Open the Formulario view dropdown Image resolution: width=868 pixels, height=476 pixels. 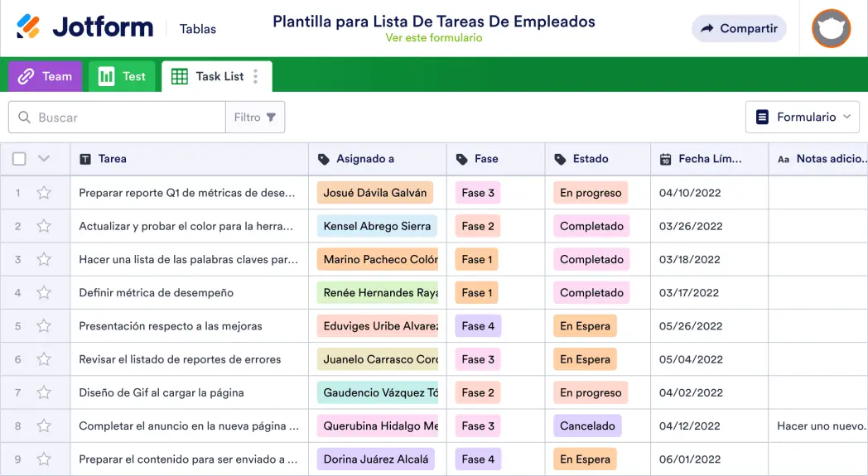click(x=803, y=118)
